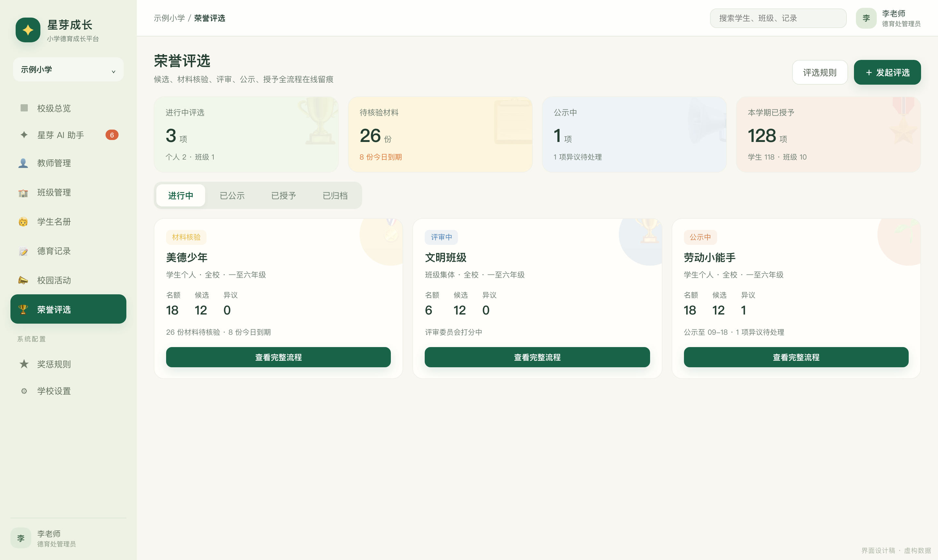Click the 评选规则 button
938x560 pixels.
pos(819,72)
